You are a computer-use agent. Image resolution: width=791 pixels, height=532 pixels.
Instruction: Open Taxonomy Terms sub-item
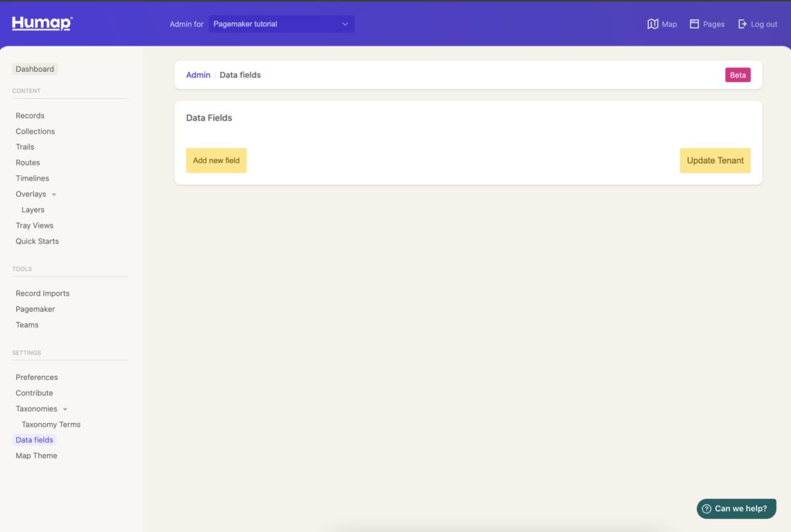(51, 425)
